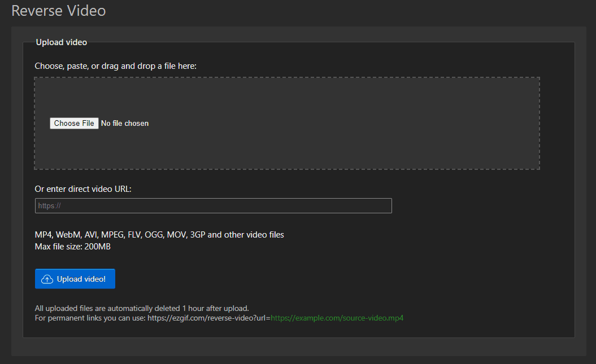Click the 'For permanent links you can use' text
This screenshot has height=364, width=596.
pos(90,318)
